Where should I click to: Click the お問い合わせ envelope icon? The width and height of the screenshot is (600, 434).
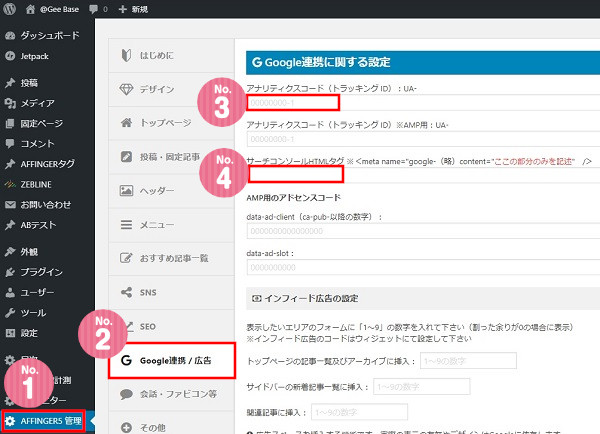10,204
